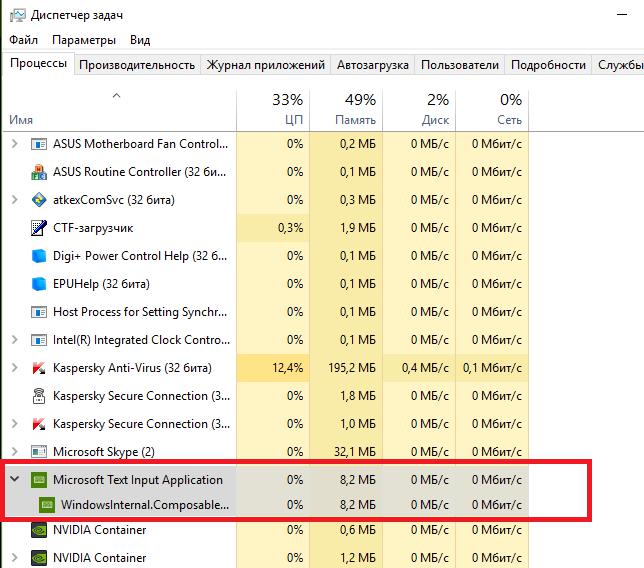Select the Процессы tab
The width and height of the screenshot is (644, 568).
point(38,64)
